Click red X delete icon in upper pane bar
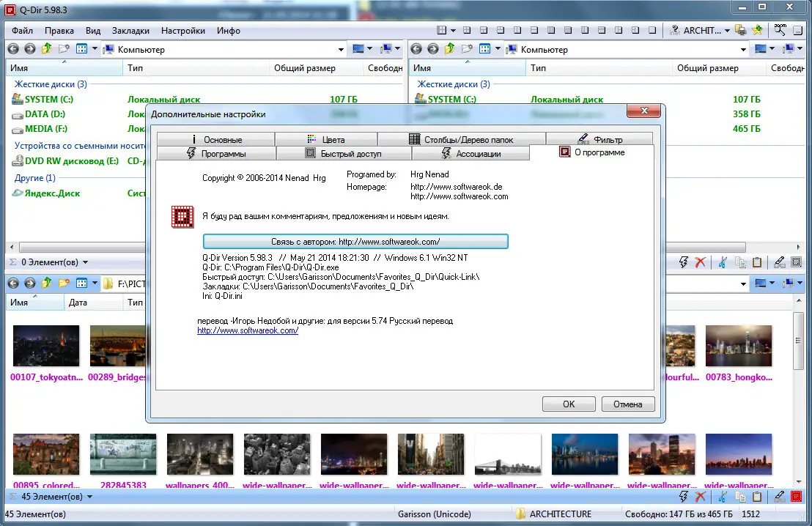 click(700, 262)
